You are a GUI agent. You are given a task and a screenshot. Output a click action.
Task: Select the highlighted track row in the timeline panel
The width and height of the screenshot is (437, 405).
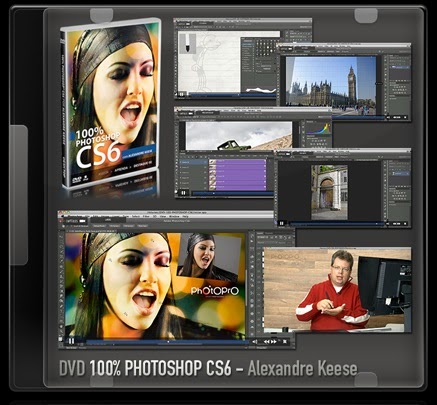(x=193, y=162)
